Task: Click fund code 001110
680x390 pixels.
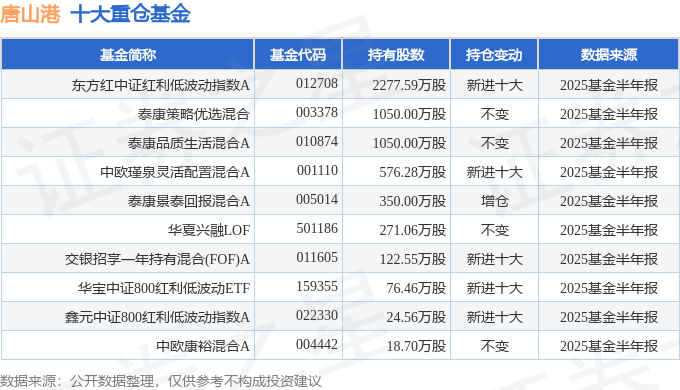Action: (x=317, y=170)
